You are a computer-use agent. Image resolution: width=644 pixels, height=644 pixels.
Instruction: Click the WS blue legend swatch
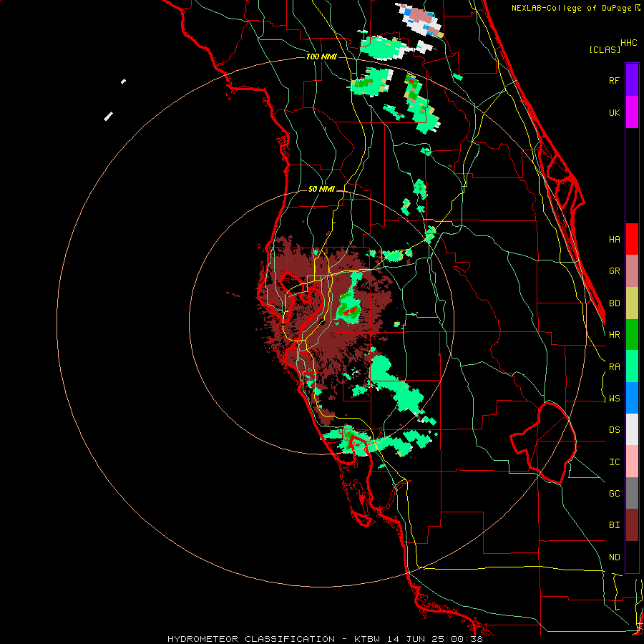pos(632,398)
